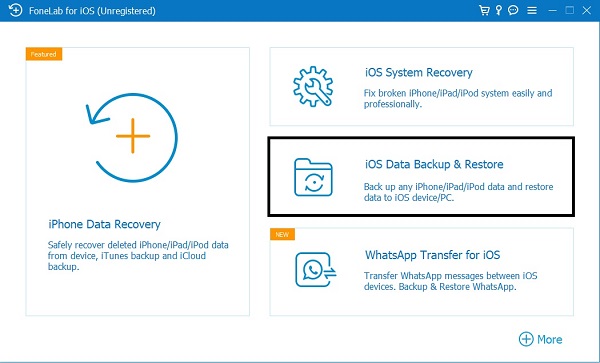Click the WhatsApp Transfer icon
This screenshot has width=600, height=363.
point(316,270)
